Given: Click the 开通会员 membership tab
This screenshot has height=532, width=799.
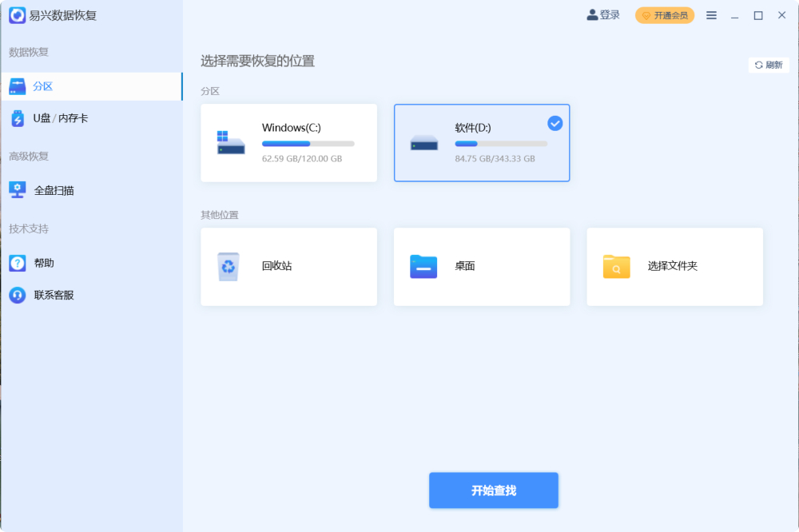Looking at the screenshot, I should pyautogui.click(x=664, y=14).
